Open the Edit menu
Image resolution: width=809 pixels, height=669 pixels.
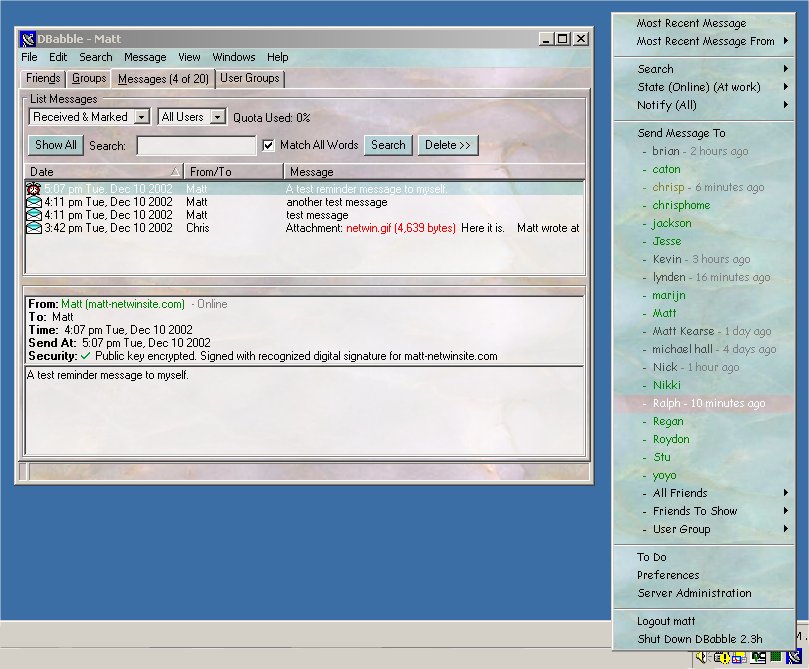pos(58,57)
